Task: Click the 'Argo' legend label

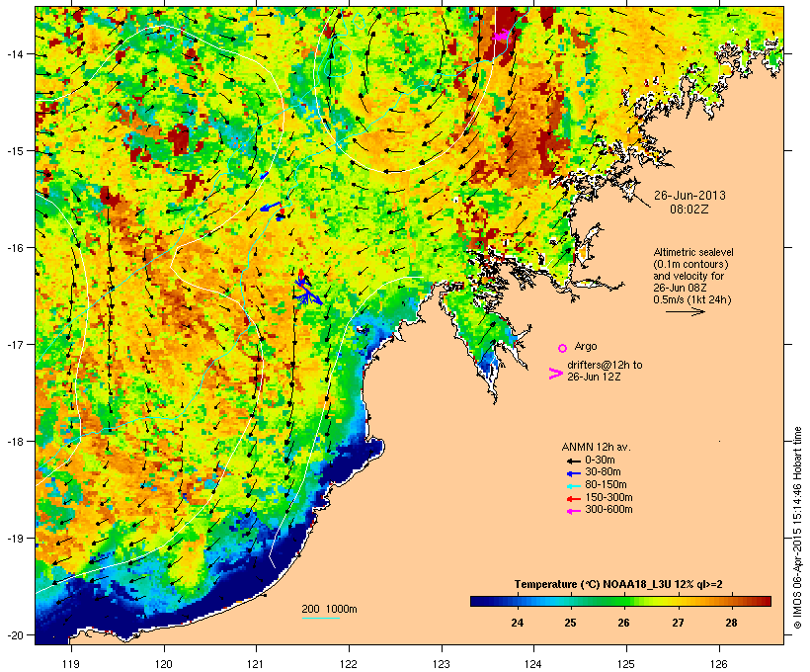Action: pyautogui.click(x=586, y=346)
